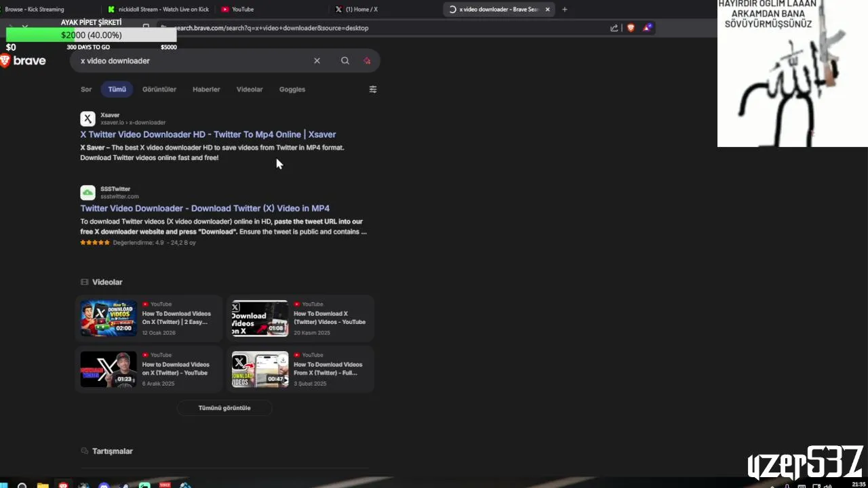
Task: Select the Görüntüler tab
Action: [159, 89]
